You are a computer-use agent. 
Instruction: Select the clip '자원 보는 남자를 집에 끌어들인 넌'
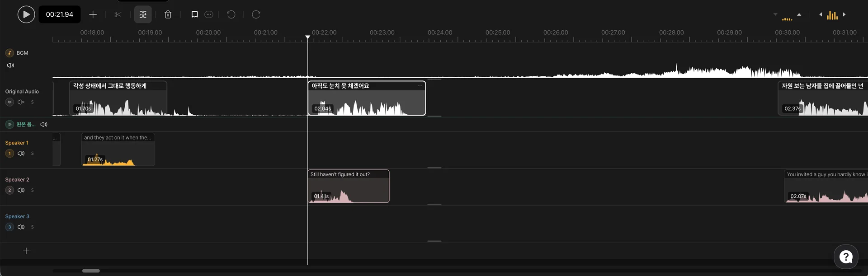pyautogui.click(x=822, y=98)
